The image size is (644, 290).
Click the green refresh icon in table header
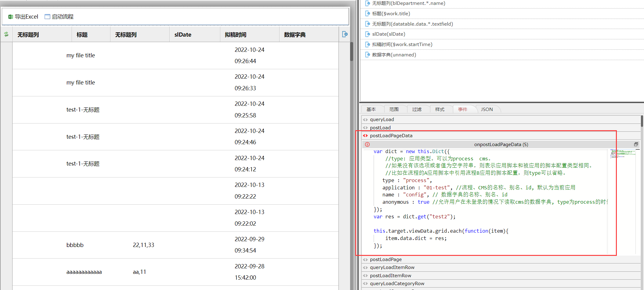pos(6,34)
